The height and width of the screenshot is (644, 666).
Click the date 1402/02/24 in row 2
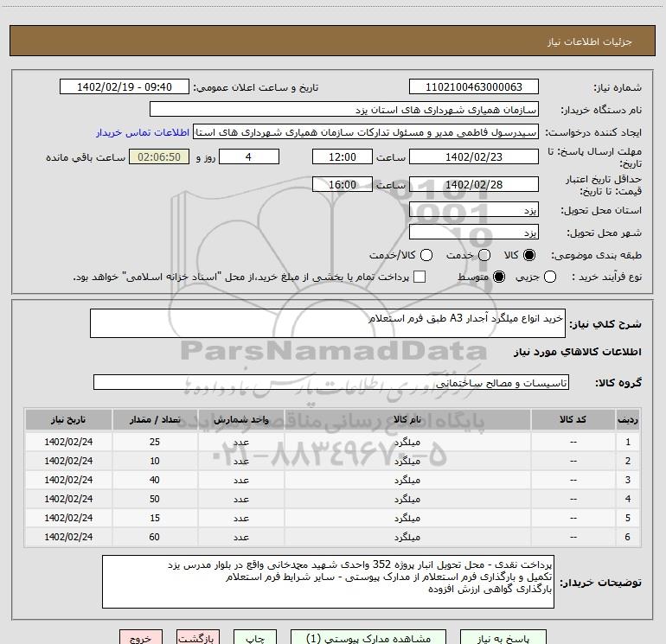[68, 461]
